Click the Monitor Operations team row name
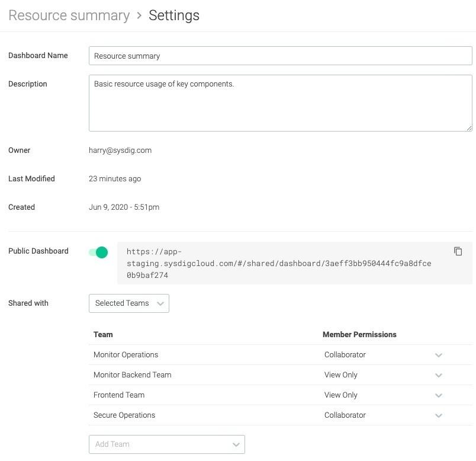 126,355
